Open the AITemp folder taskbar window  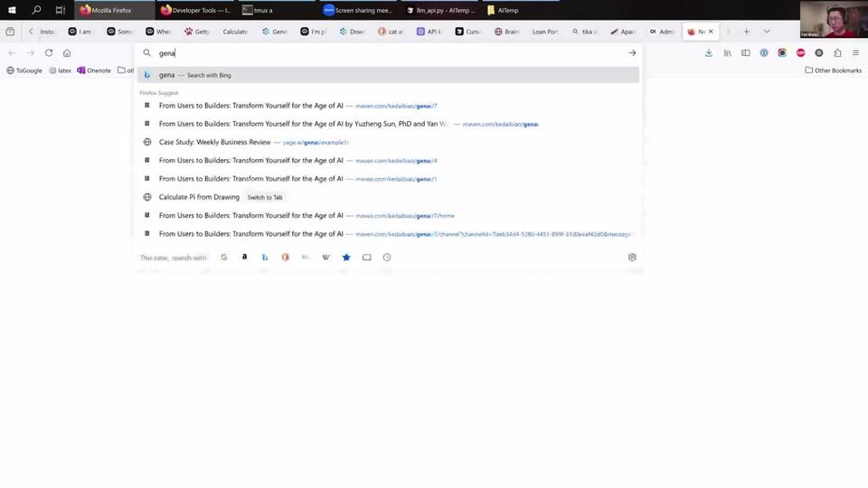[x=521, y=10]
